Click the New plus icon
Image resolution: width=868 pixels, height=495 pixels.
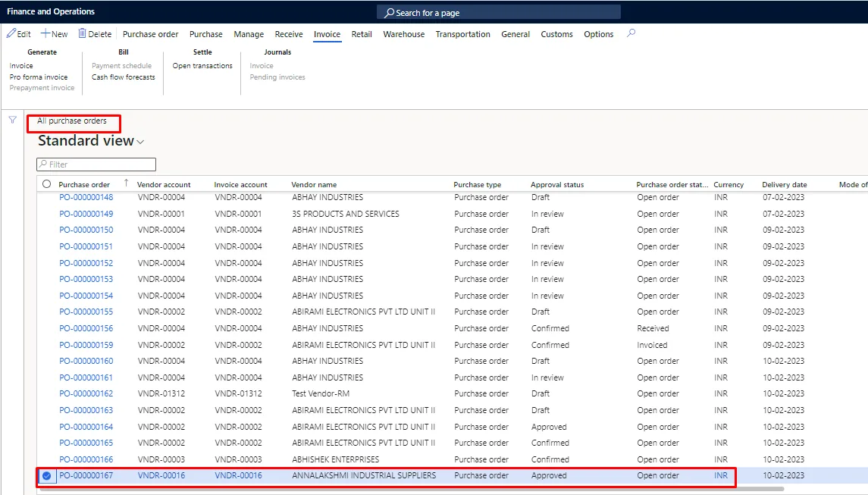point(45,34)
